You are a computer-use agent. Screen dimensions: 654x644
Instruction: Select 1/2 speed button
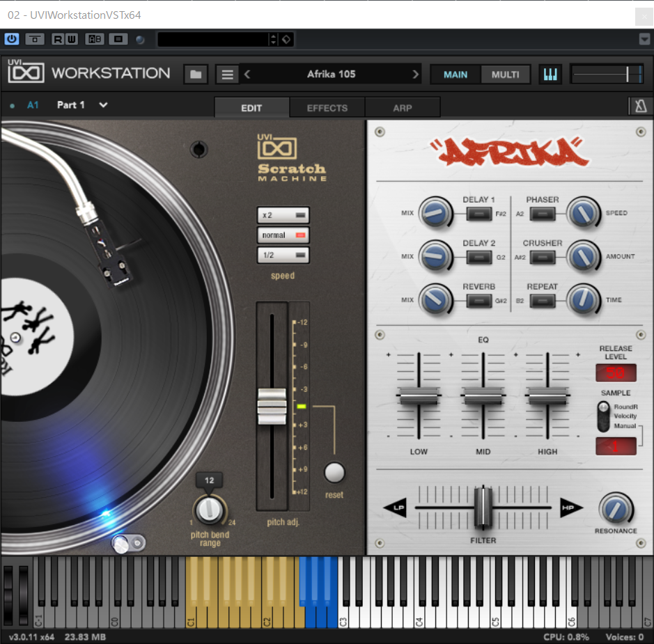[283, 255]
